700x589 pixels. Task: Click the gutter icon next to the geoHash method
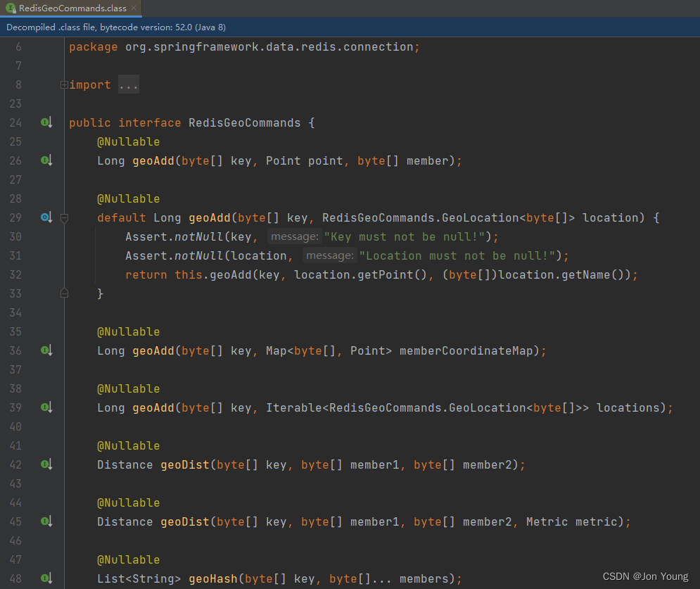46,578
